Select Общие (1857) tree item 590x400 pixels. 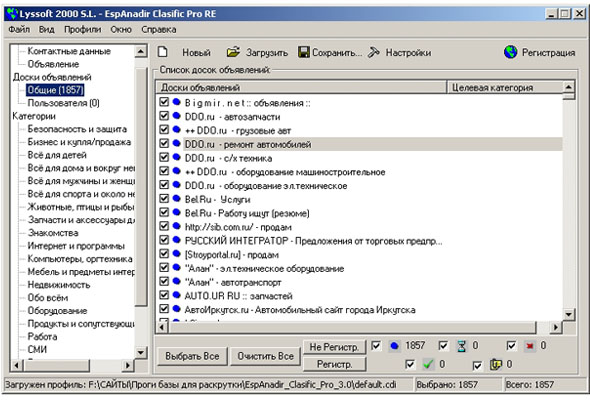(x=55, y=90)
